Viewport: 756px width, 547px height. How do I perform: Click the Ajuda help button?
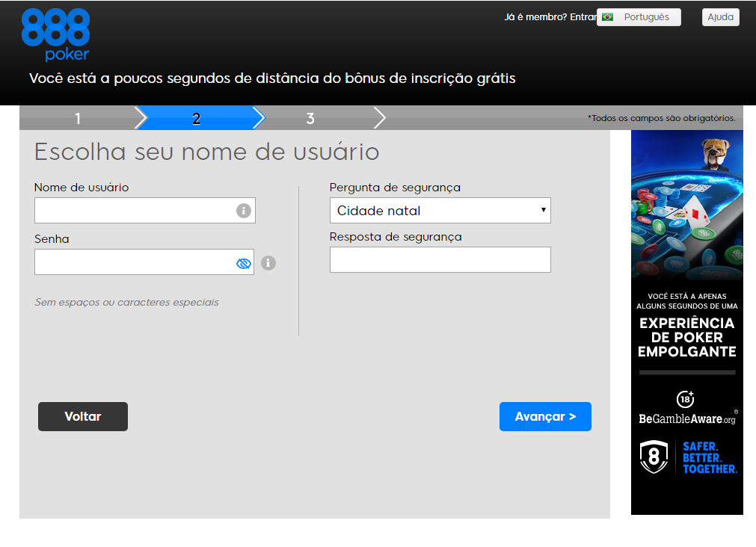tap(720, 17)
